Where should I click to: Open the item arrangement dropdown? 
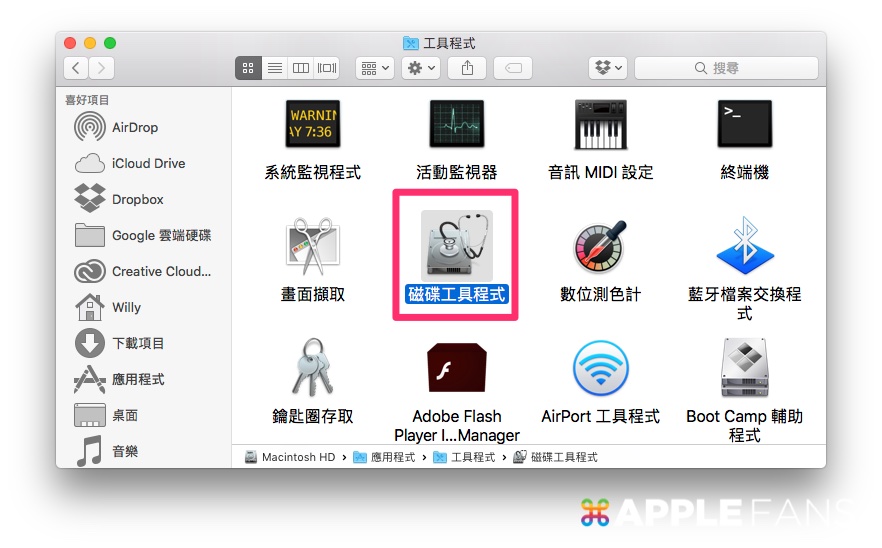[375, 68]
